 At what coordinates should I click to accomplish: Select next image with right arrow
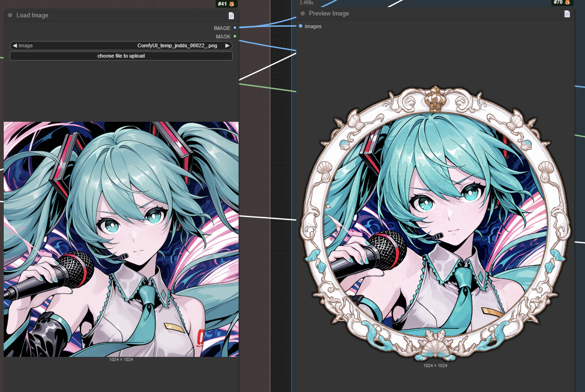(x=227, y=46)
